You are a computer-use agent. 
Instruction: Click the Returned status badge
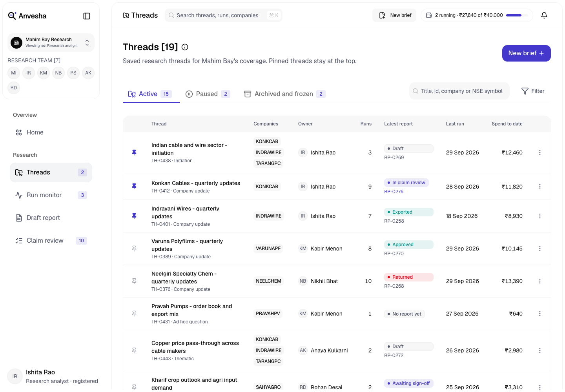(x=408, y=277)
